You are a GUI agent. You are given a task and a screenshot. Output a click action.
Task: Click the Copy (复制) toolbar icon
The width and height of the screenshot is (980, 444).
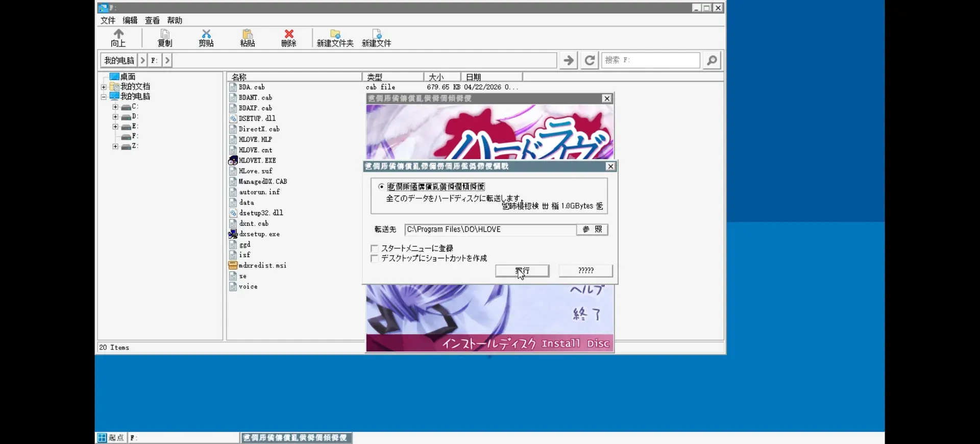pos(165,34)
